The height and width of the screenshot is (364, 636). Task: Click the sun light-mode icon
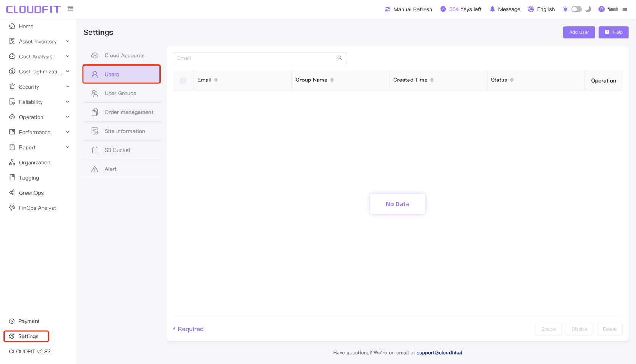tap(565, 9)
